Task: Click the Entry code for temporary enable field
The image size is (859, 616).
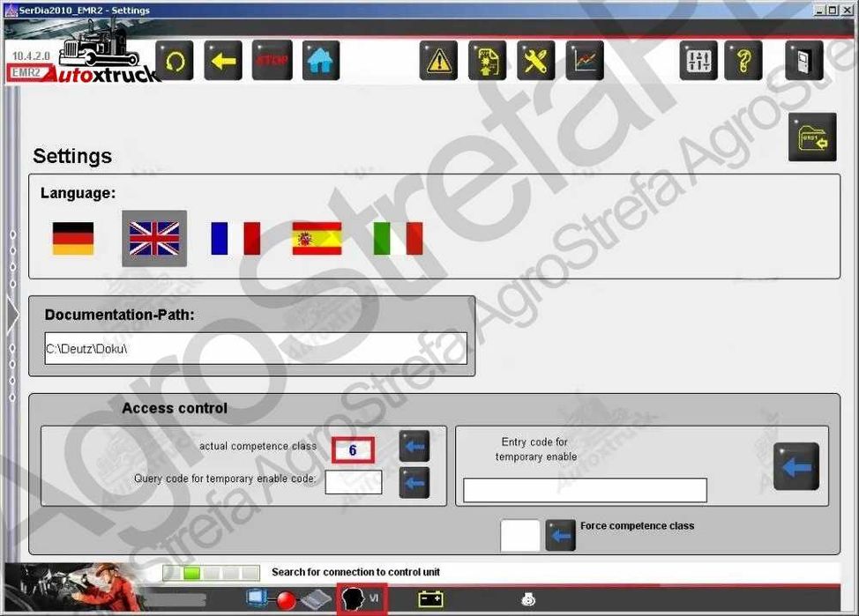Action: pos(585,490)
